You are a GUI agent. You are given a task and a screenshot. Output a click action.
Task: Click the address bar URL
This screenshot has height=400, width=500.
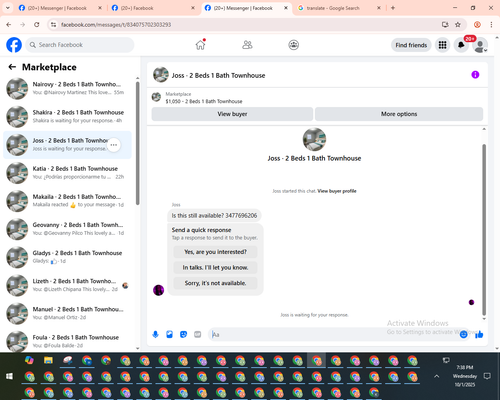click(116, 25)
